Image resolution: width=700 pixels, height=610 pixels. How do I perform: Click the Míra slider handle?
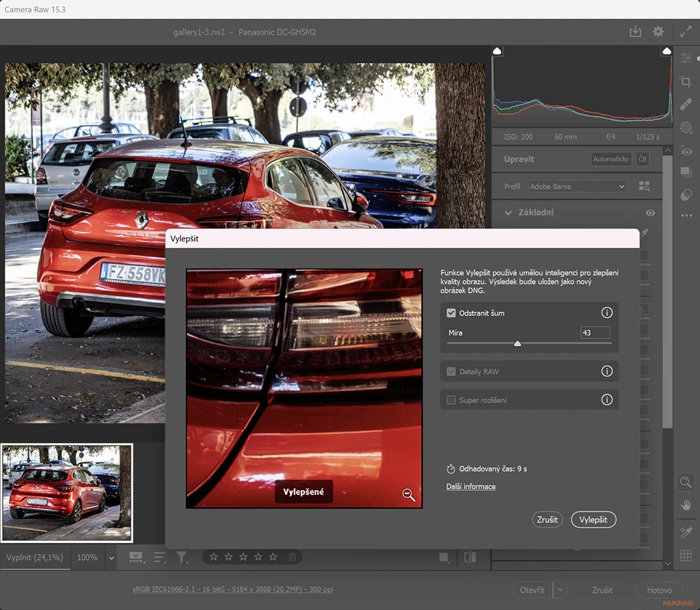point(517,343)
